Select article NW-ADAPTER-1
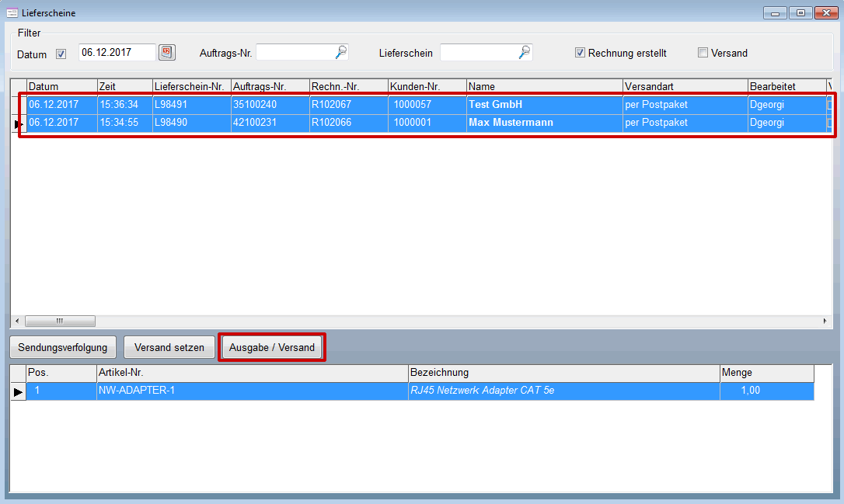The image size is (844, 504). coord(253,391)
